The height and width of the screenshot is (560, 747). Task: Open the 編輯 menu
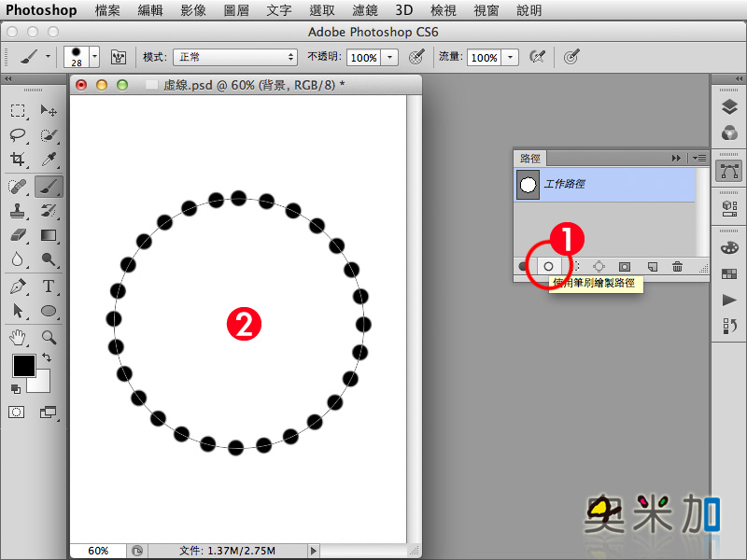click(x=150, y=10)
